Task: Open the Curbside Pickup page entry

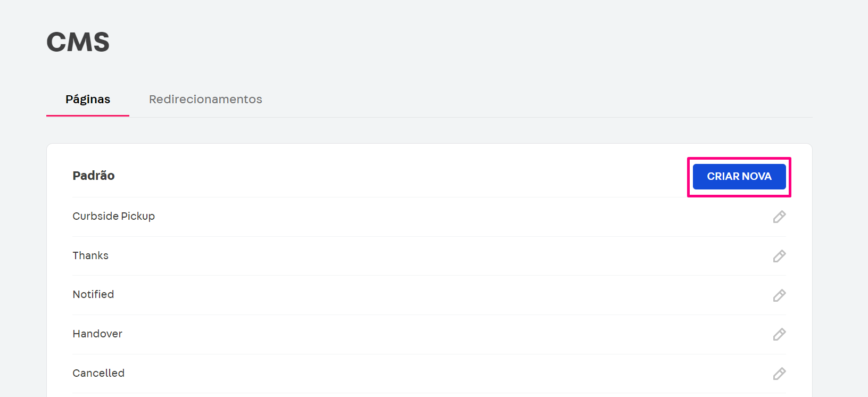Action: coord(113,216)
